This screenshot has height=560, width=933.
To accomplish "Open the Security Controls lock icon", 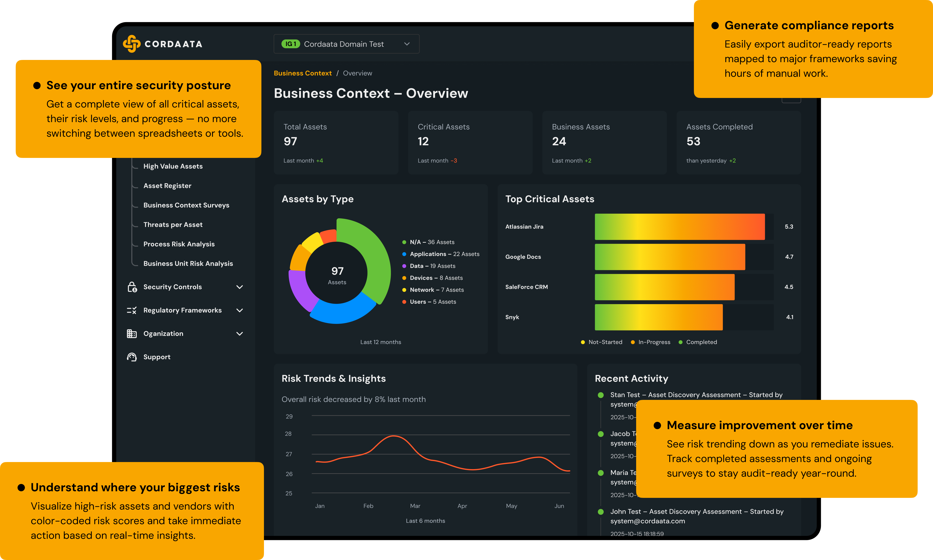I will (132, 287).
